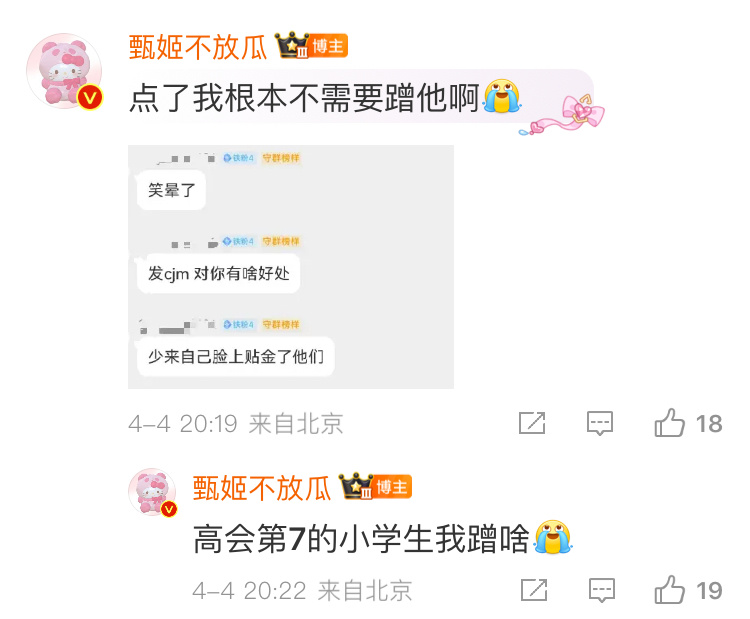
Task: Click the 4-4 20:19 timestamp
Action: (x=183, y=424)
